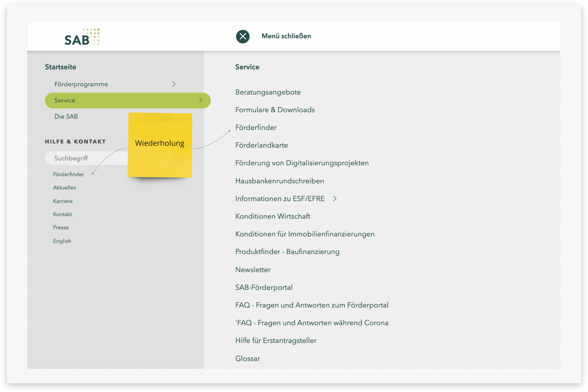588x392 pixels.
Task: Go to the Karriere page
Action: point(63,201)
